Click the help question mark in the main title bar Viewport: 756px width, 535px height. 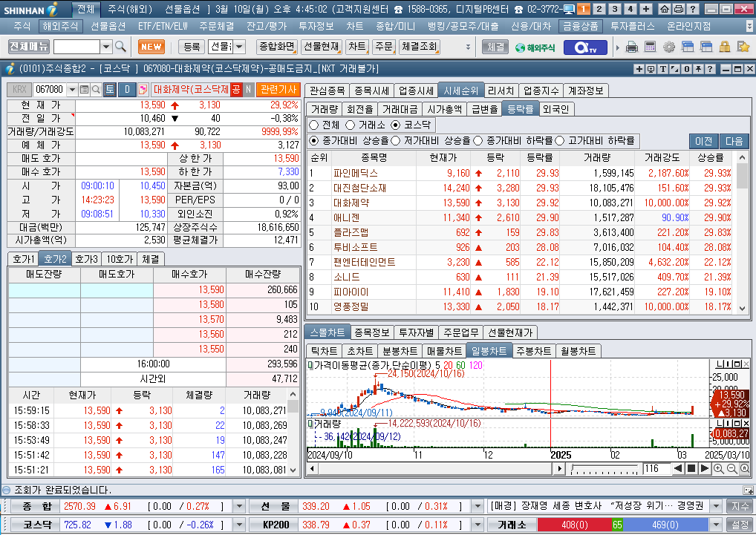692,9
